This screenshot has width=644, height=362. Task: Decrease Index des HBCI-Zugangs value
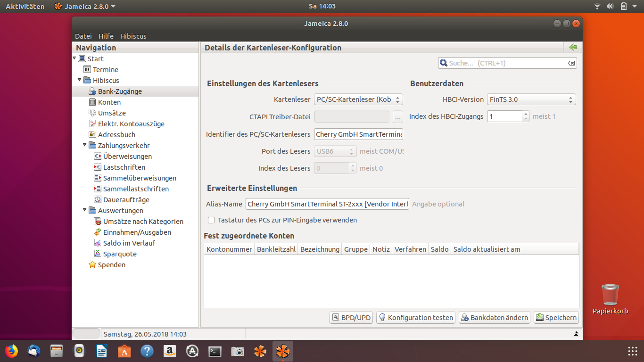(526, 119)
